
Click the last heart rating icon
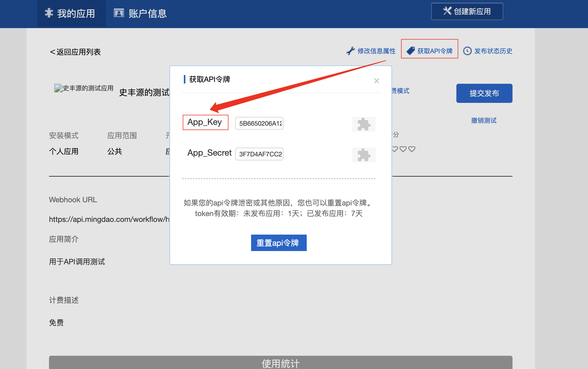click(412, 149)
